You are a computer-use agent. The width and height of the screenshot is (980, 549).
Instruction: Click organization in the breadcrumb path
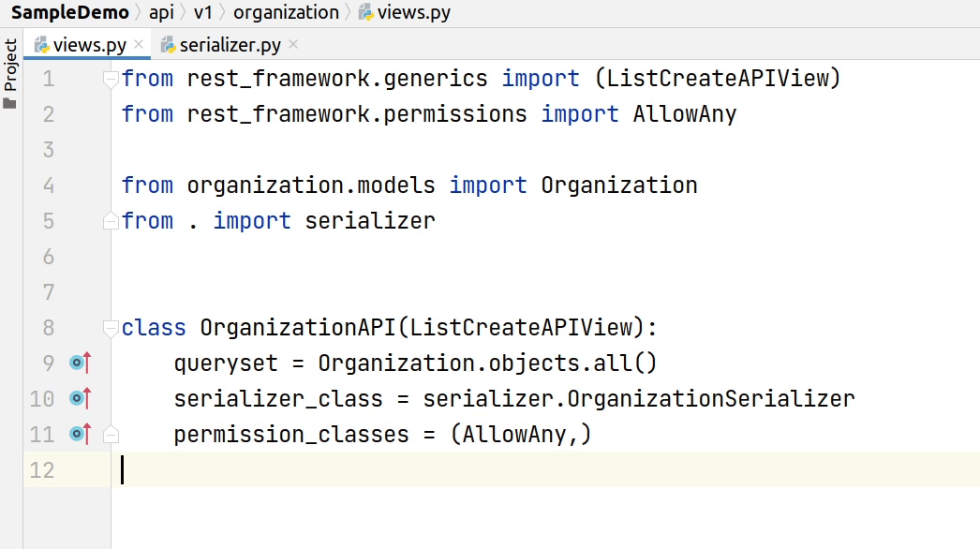click(x=286, y=12)
